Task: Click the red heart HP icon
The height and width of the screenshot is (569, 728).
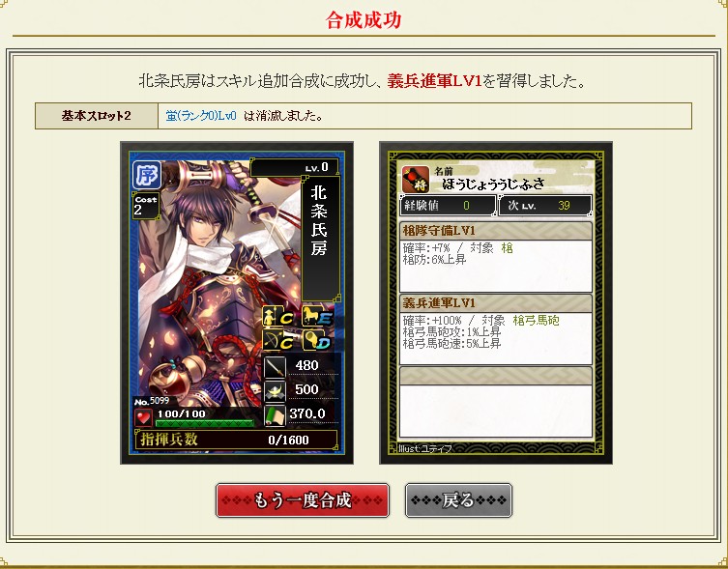Action: point(143,417)
